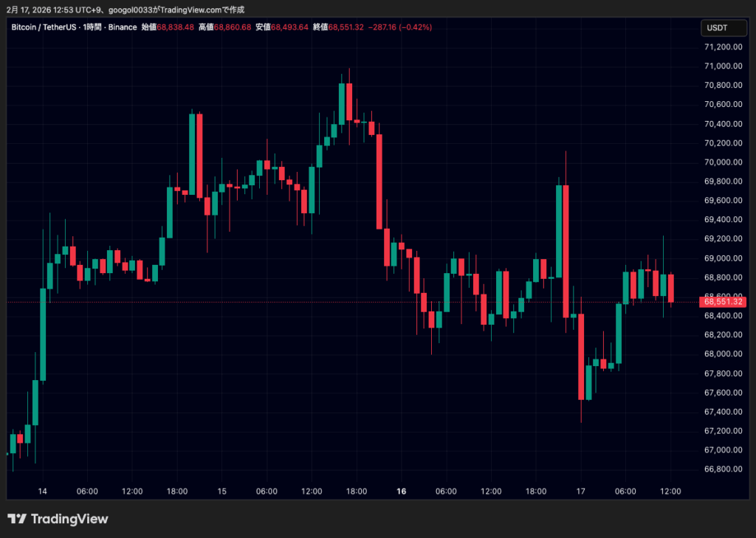Click the TradingView wordmark text at bottom
The width and height of the screenshot is (756, 538).
pyautogui.click(x=69, y=519)
